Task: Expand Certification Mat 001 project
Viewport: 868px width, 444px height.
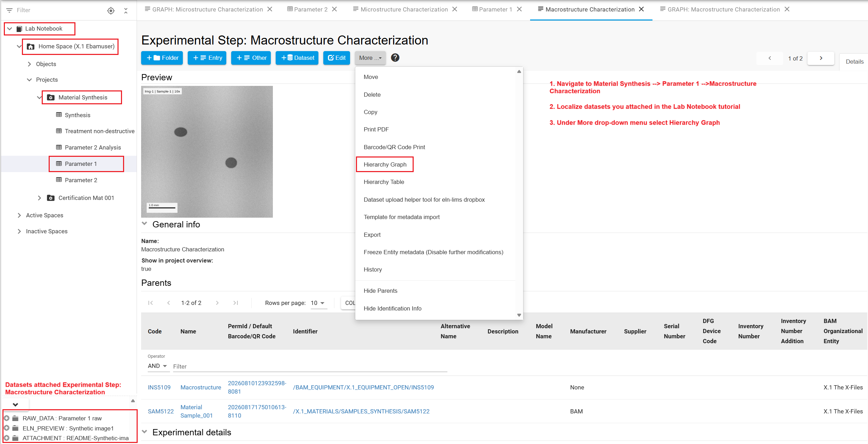Action: pos(39,198)
